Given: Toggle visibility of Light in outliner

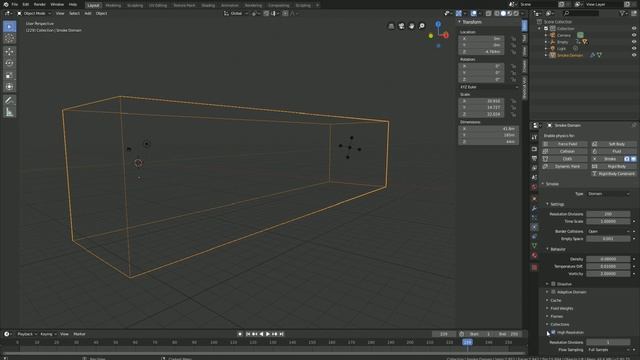Looking at the screenshot, I should coord(634,48).
